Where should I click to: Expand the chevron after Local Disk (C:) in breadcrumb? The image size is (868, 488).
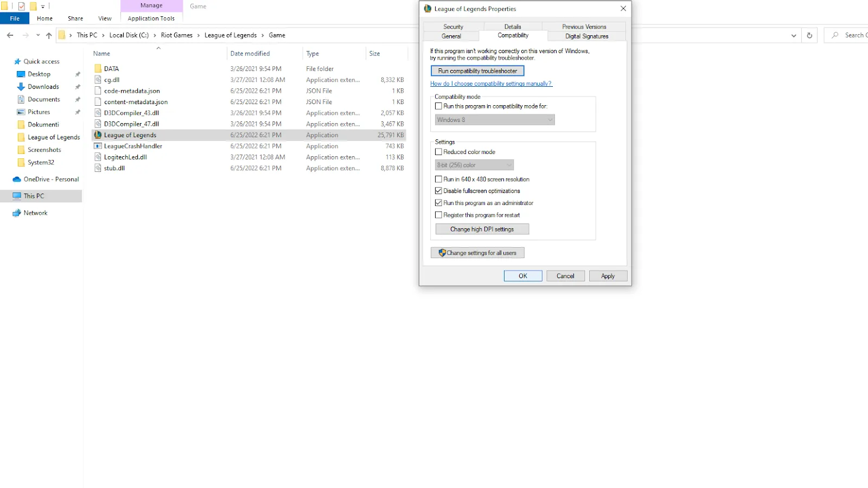(x=155, y=35)
